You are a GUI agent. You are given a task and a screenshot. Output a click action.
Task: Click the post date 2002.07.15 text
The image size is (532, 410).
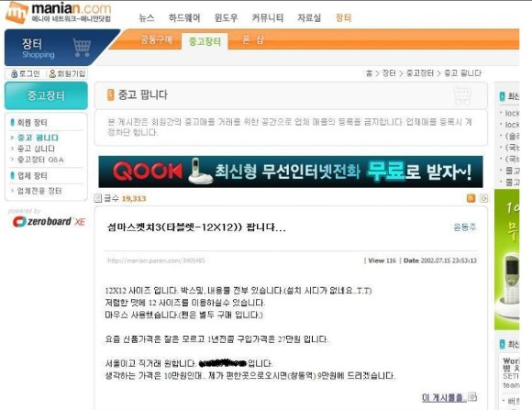coord(440,260)
